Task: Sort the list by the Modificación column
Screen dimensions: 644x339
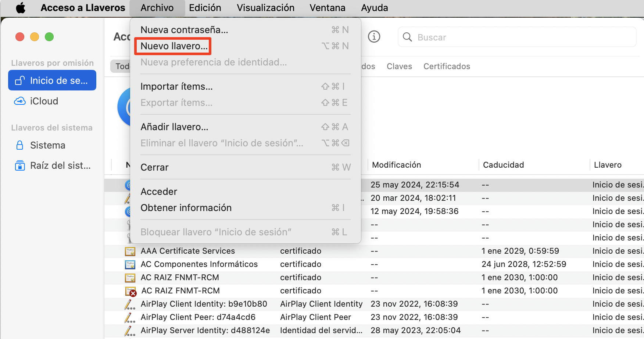Action: pyautogui.click(x=396, y=165)
